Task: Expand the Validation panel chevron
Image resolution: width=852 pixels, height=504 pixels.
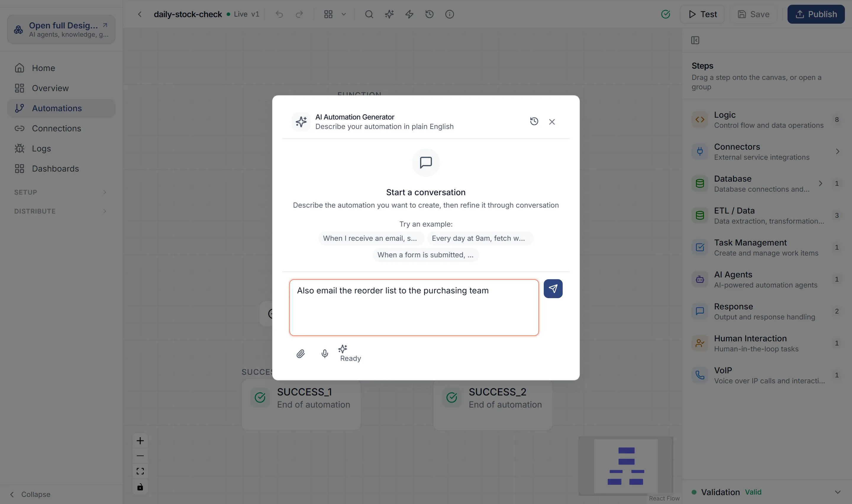Action: click(x=838, y=492)
